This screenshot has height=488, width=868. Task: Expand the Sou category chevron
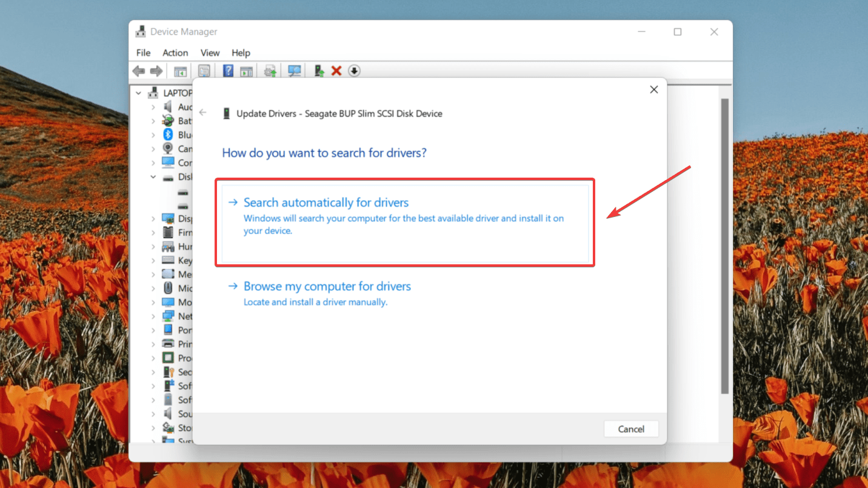(153, 413)
